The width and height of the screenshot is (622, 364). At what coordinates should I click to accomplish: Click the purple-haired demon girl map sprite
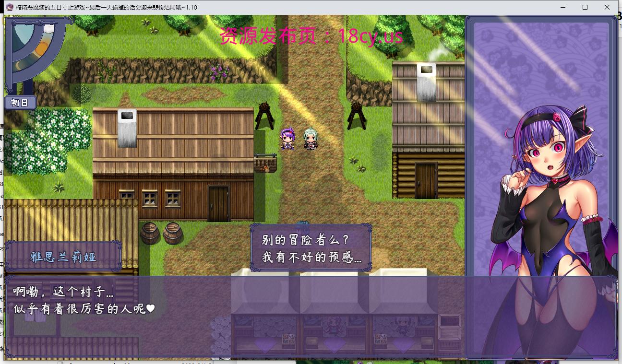(288, 139)
